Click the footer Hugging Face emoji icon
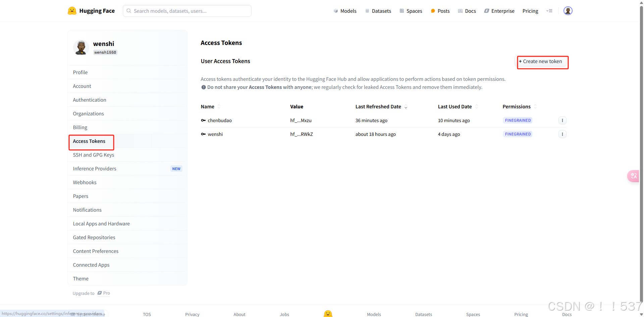This screenshot has width=644, height=317. pos(328,314)
